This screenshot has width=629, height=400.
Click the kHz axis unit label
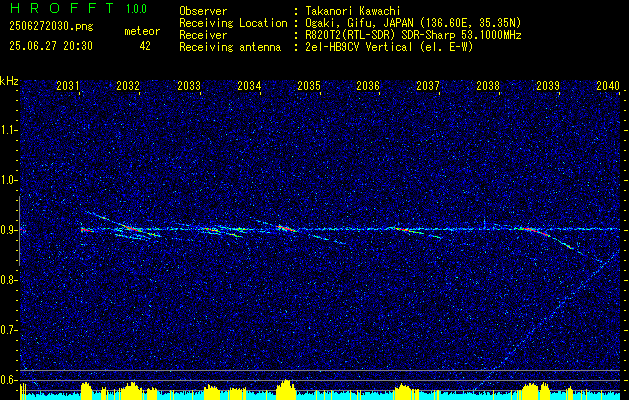9,81
